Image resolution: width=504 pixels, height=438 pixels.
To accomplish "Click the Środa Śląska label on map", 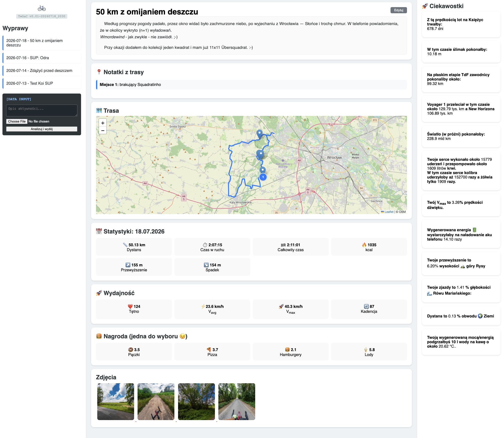I will (178, 126).
